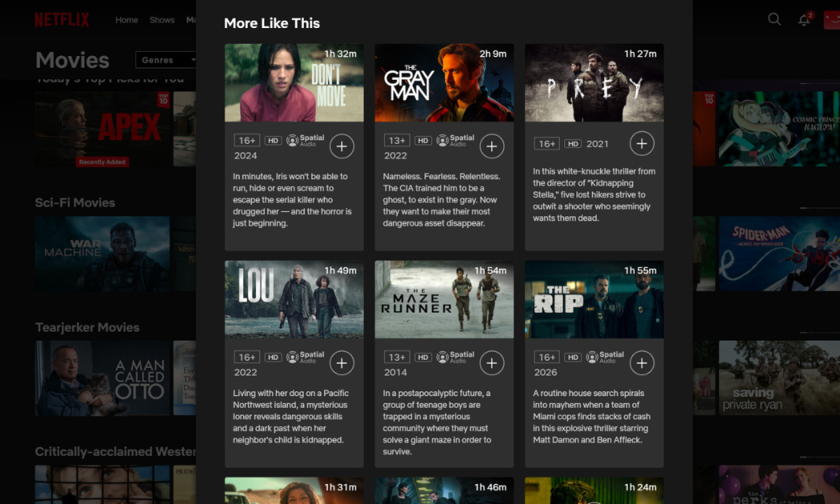Open A Man Called Otto poster

(102, 379)
